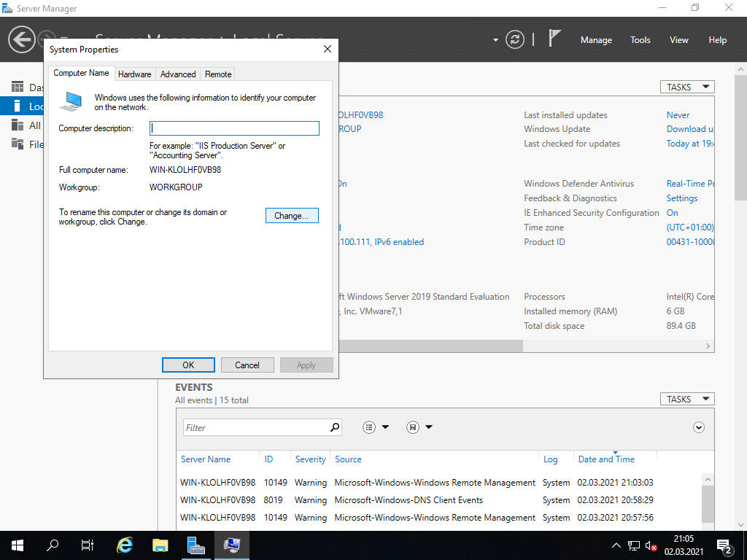Click the refresh icon in header
The height and width of the screenshot is (560, 747).
click(x=515, y=39)
